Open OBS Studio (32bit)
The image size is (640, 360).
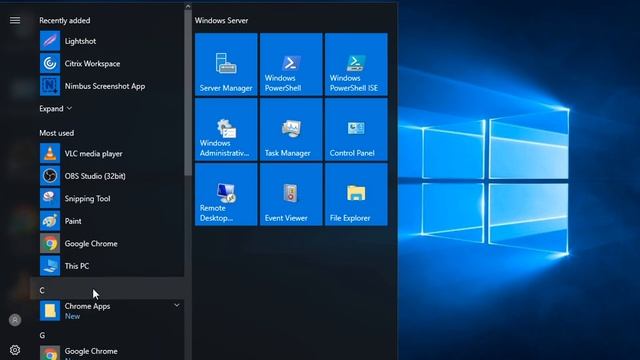pos(107,176)
